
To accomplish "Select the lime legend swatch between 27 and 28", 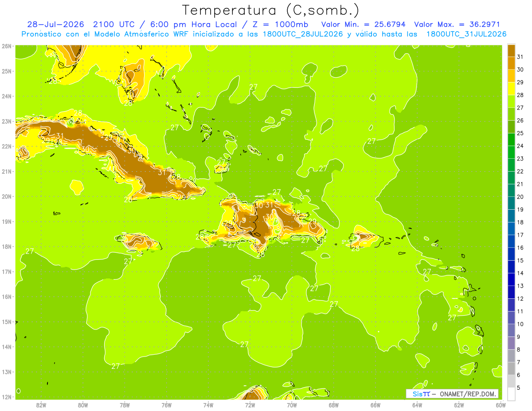I will [x=511, y=102].
